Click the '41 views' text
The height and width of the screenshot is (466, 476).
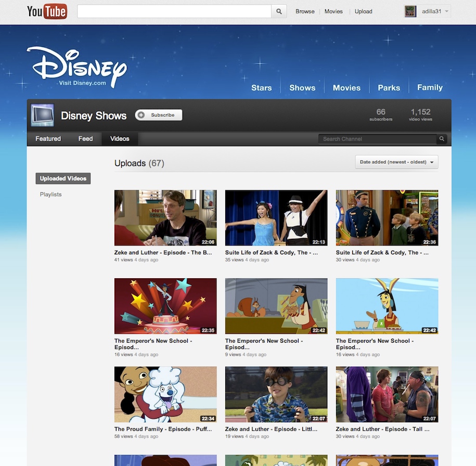[x=124, y=260]
